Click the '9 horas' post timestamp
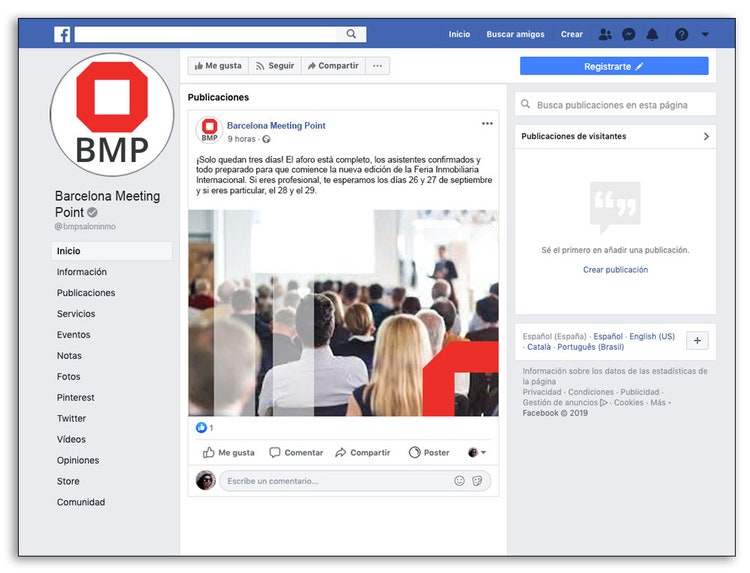750x573 pixels. tap(242, 139)
